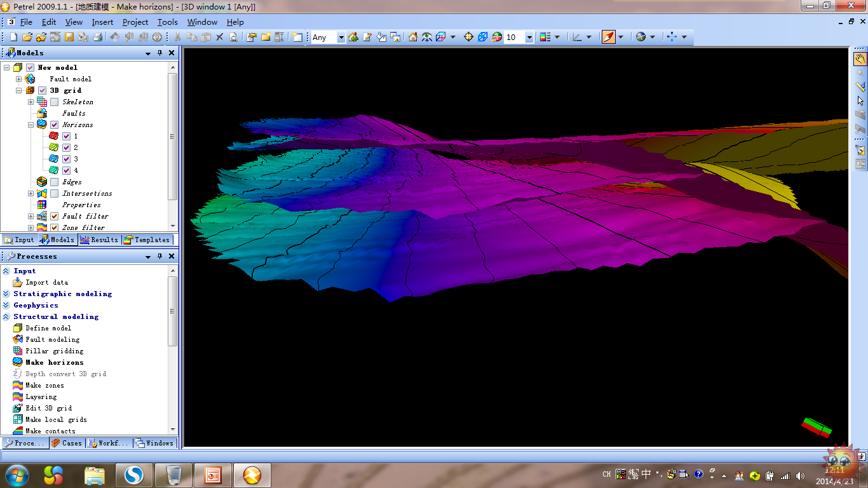Click the eye view-all icon
The image size is (868, 488).
click(x=427, y=37)
